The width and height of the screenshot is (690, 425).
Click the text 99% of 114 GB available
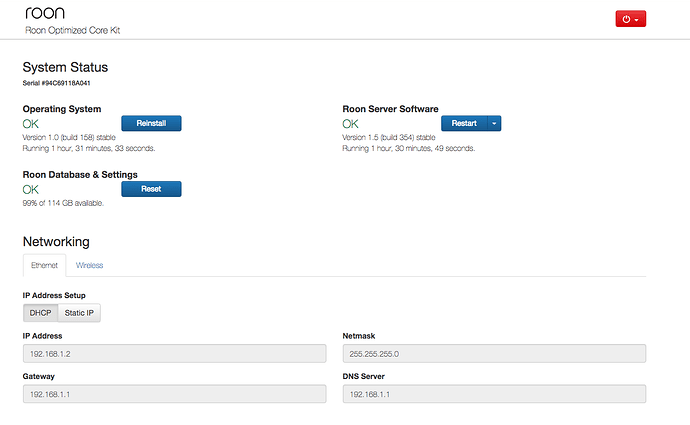(63, 203)
